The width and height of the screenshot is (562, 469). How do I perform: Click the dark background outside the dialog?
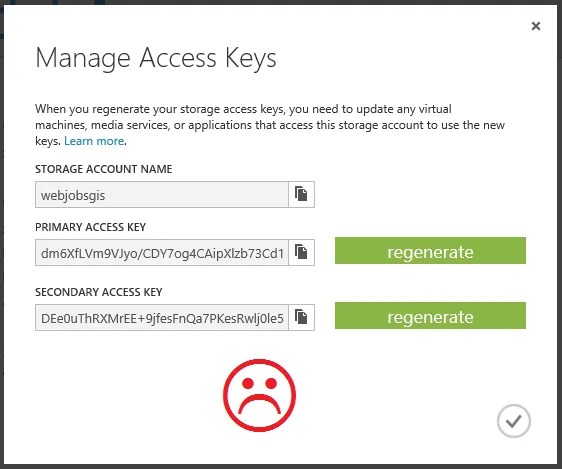click(x=281, y=467)
